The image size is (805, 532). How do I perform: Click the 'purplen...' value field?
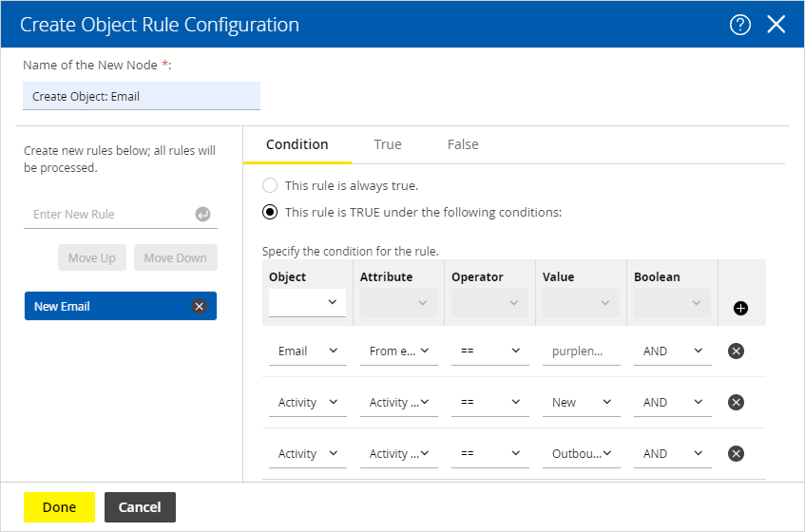pos(581,351)
